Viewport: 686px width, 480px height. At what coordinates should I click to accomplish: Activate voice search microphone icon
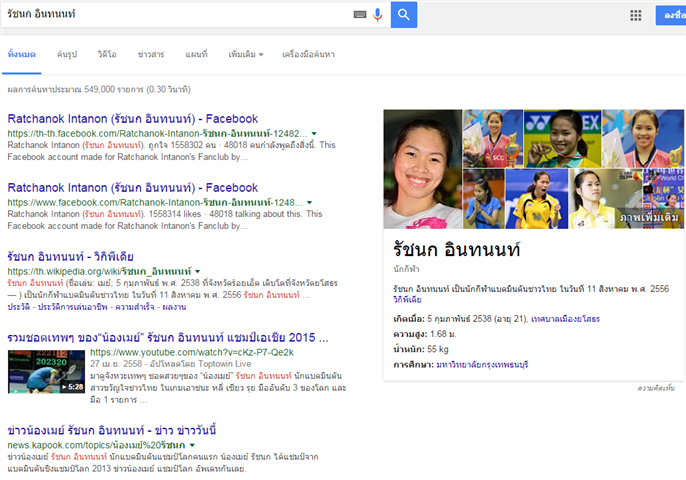[x=378, y=15]
